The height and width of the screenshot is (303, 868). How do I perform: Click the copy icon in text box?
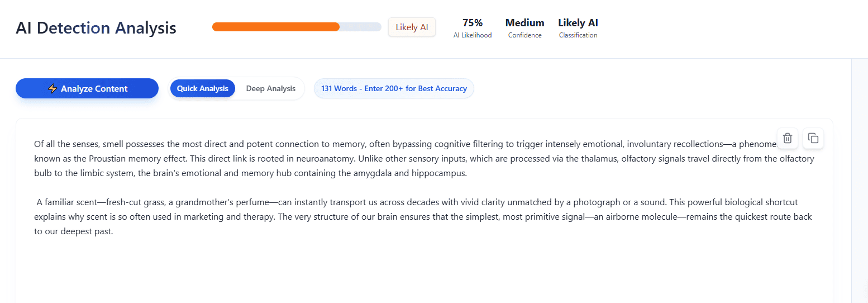point(813,138)
